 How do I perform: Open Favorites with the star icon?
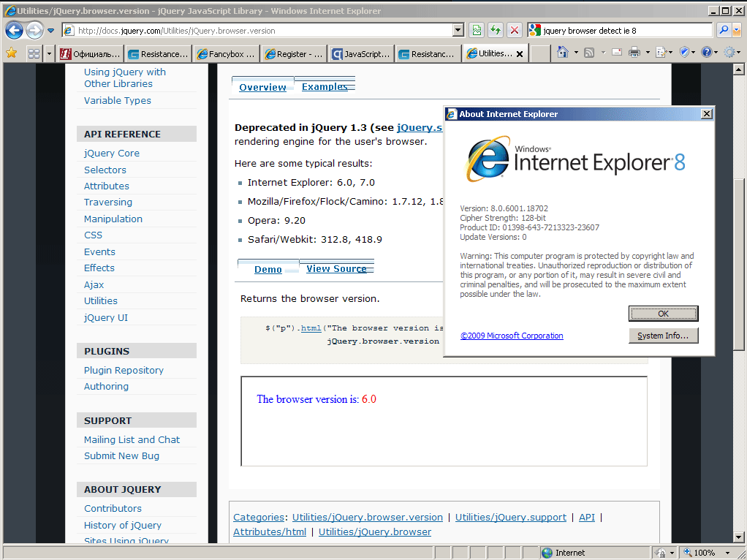pyautogui.click(x=11, y=53)
